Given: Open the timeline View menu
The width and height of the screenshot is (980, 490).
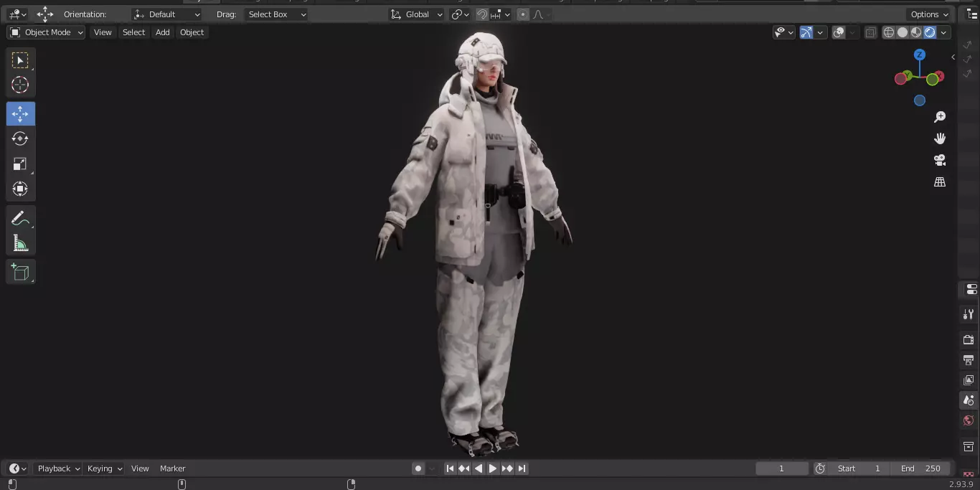Looking at the screenshot, I should point(140,468).
